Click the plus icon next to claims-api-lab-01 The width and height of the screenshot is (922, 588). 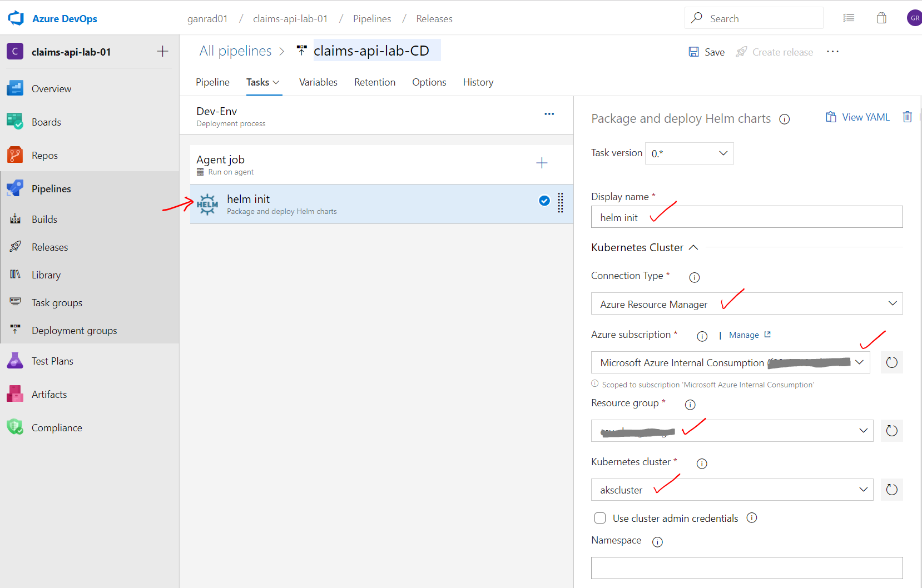(x=162, y=52)
